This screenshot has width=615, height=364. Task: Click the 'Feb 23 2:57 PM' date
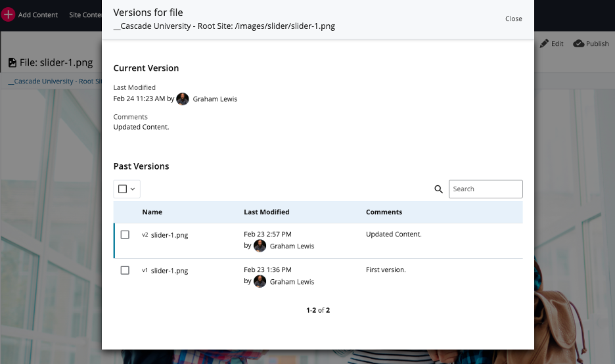[x=267, y=234]
